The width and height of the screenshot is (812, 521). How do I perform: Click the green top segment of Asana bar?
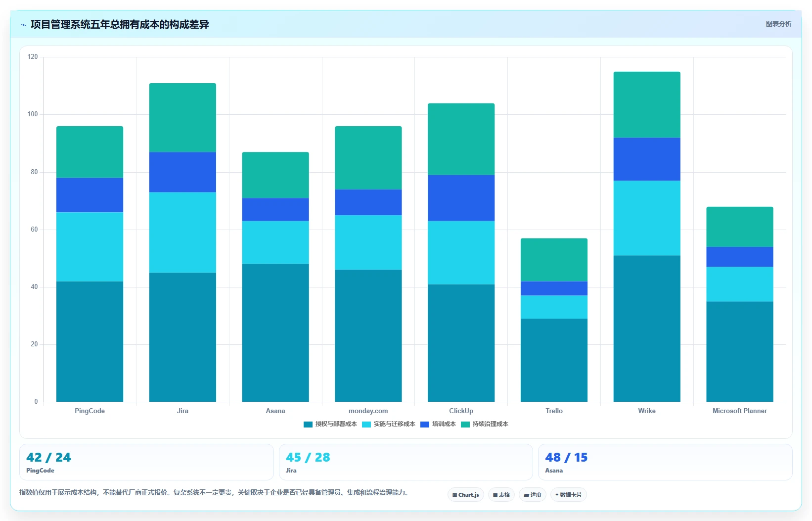275,175
